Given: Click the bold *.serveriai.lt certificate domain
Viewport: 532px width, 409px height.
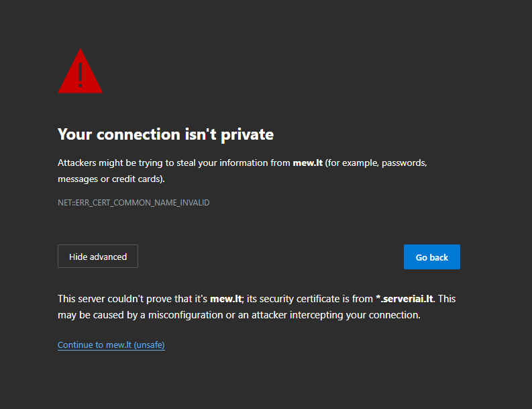Looking at the screenshot, I should click(405, 299).
